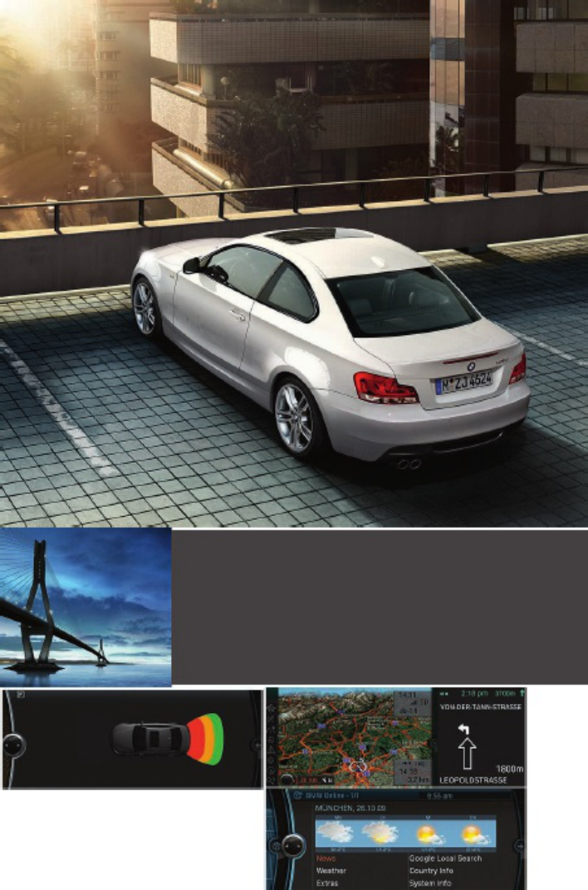Image resolution: width=588 pixels, height=890 pixels.
Task: Click the M ZJ 4624 licence plate
Action: click(x=465, y=381)
